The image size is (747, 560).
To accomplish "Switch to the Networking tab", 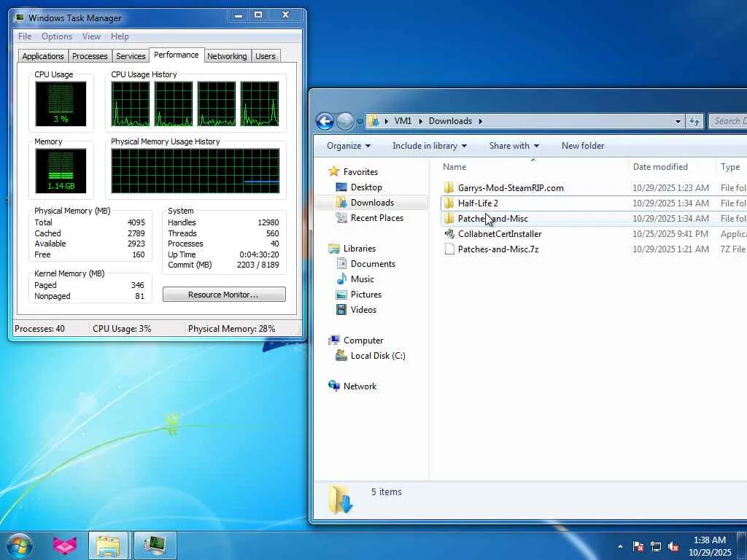I will pos(227,56).
